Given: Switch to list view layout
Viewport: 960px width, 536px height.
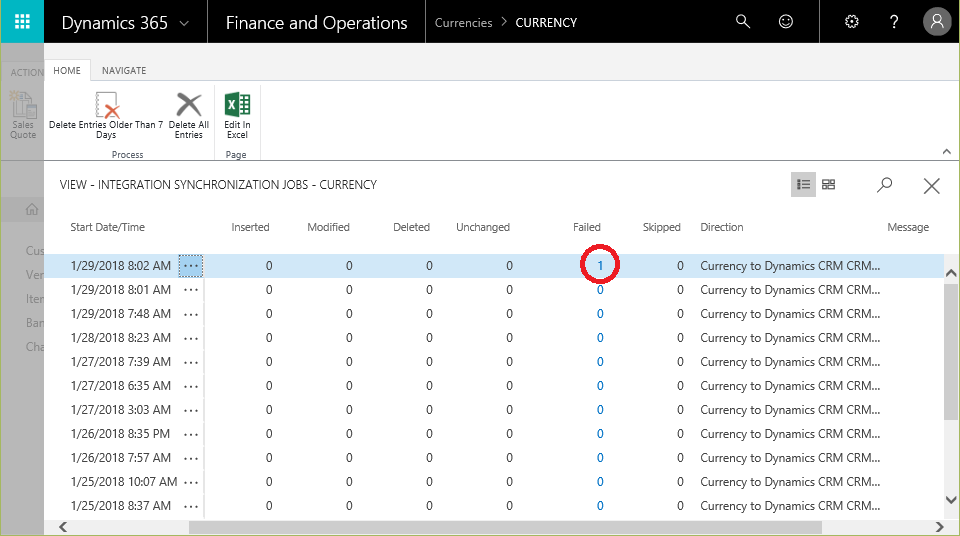Looking at the screenshot, I should pos(803,184).
